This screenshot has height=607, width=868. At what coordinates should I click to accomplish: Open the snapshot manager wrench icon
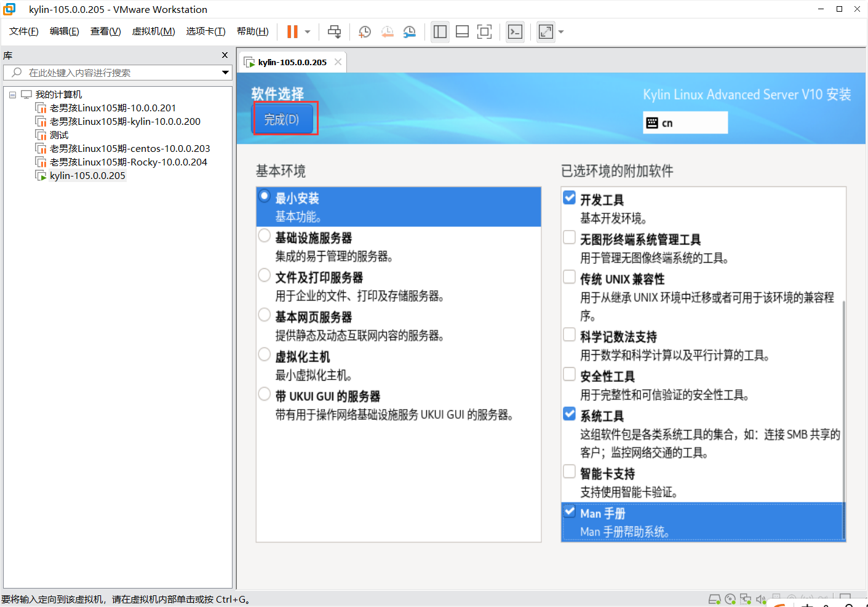pos(410,31)
